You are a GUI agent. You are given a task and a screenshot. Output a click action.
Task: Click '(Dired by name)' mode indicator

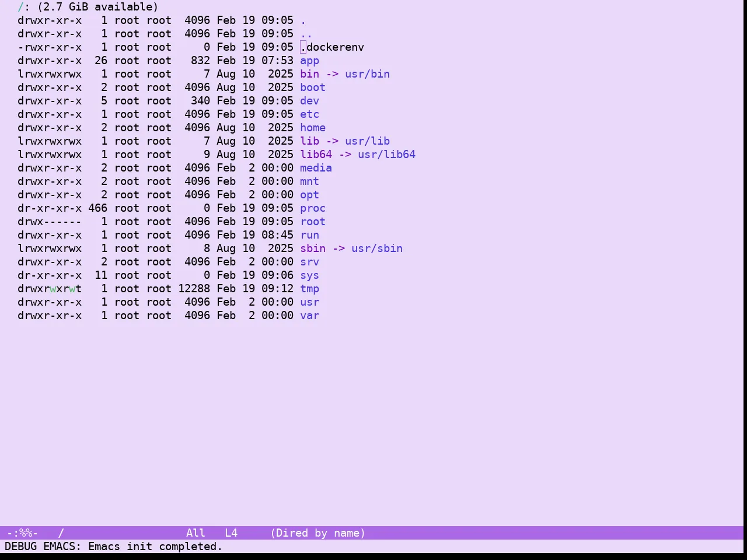(318, 533)
